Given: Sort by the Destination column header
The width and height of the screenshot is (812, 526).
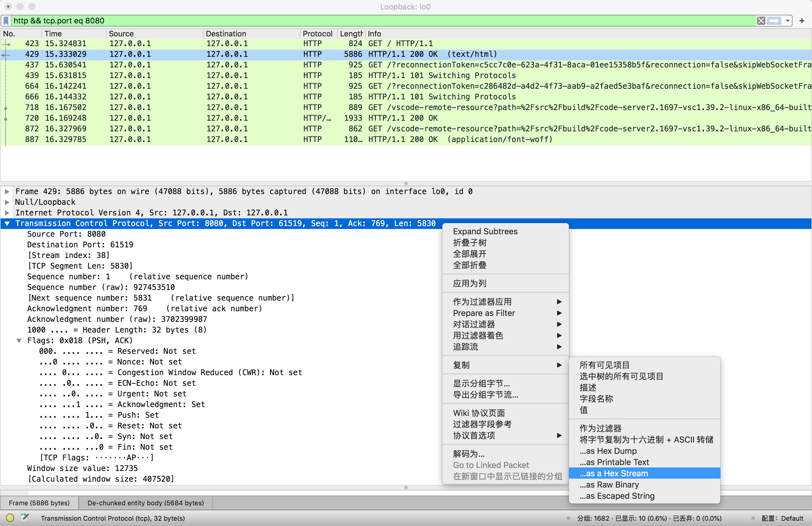Looking at the screenshot, I should pyautogui.click(x=252, y=34).
